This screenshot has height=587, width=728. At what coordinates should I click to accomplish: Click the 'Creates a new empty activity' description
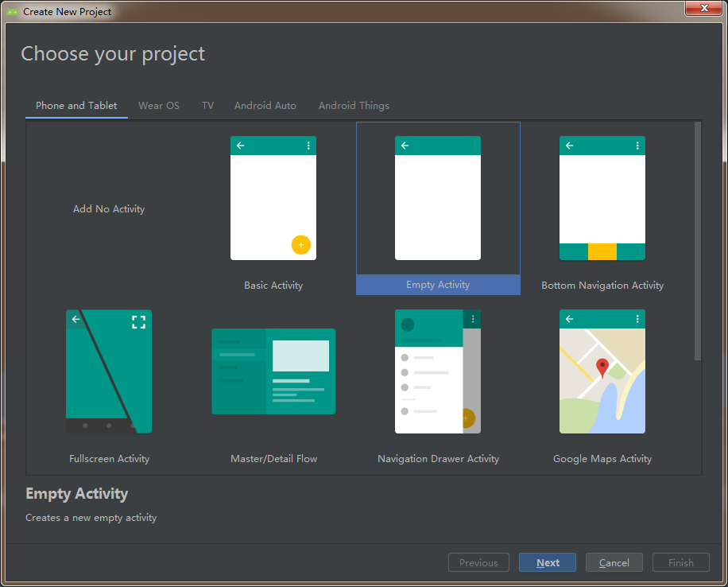pyautogui.click(x=91, y=518)
